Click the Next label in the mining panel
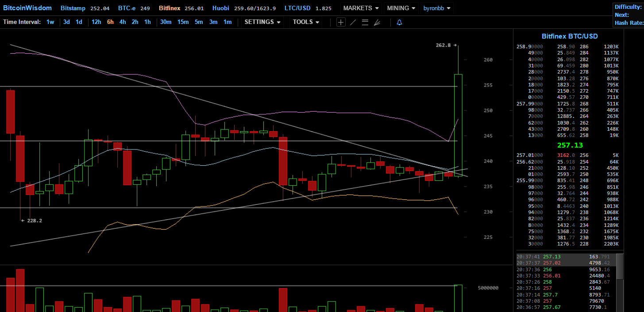 622,15
